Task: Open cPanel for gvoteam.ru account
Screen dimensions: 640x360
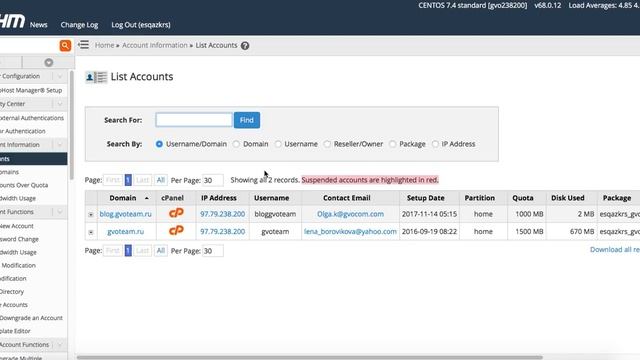Action: point(176,231)
